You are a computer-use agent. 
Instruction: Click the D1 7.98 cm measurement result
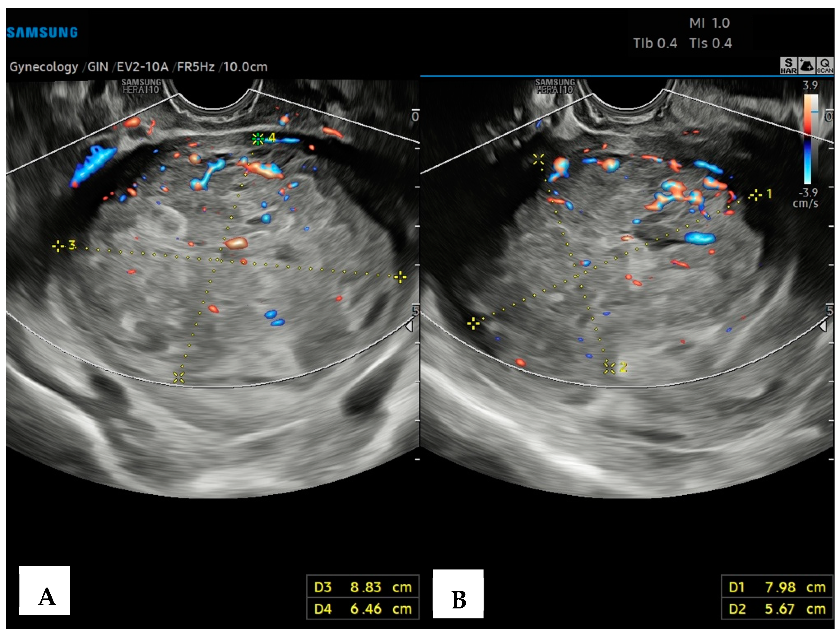point(777,587)
